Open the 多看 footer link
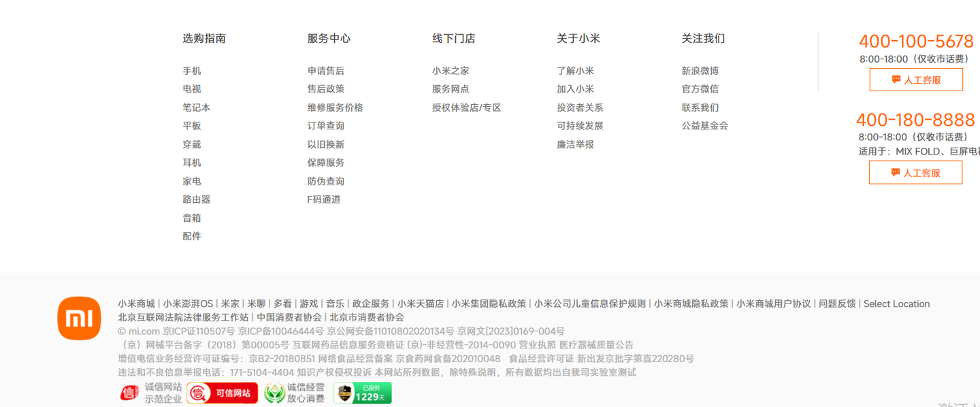This screenshot has height=407, width=980. (x=282, y=304)
